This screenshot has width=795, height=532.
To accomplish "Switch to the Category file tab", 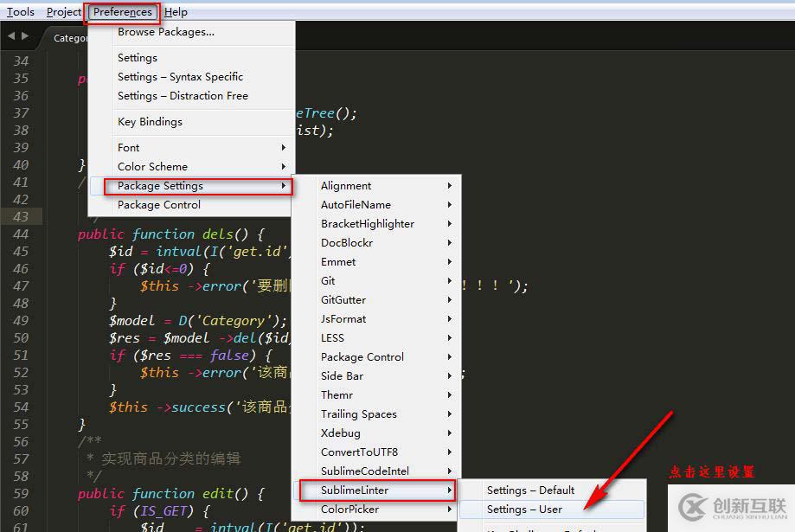I will pos(68,38).
